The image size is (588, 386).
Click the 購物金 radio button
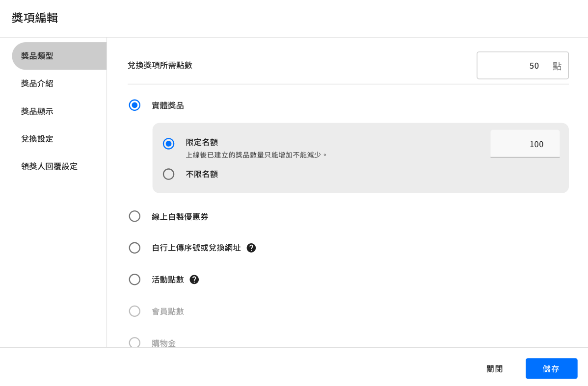[134, 342]
